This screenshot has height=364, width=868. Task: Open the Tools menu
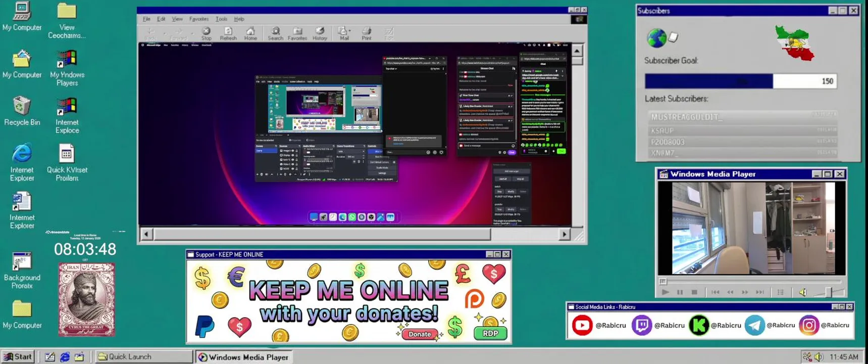pos(221,19)
